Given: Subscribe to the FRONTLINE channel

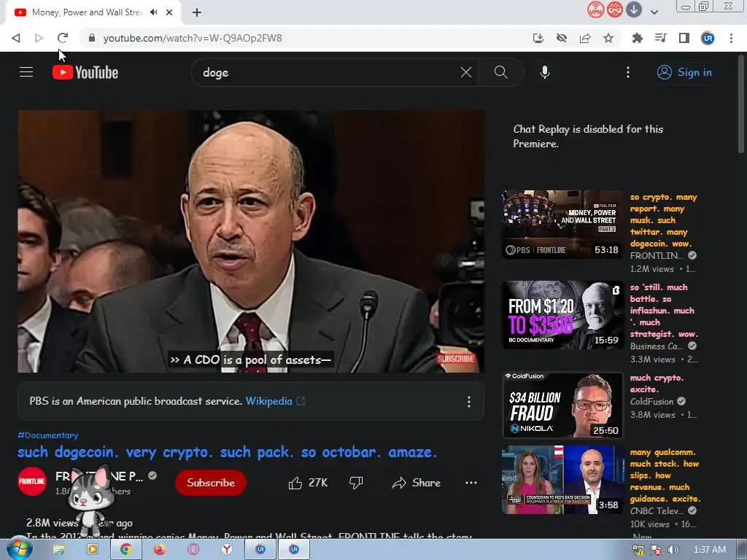Looking at the screenshot, I should (x=211, y=483).
